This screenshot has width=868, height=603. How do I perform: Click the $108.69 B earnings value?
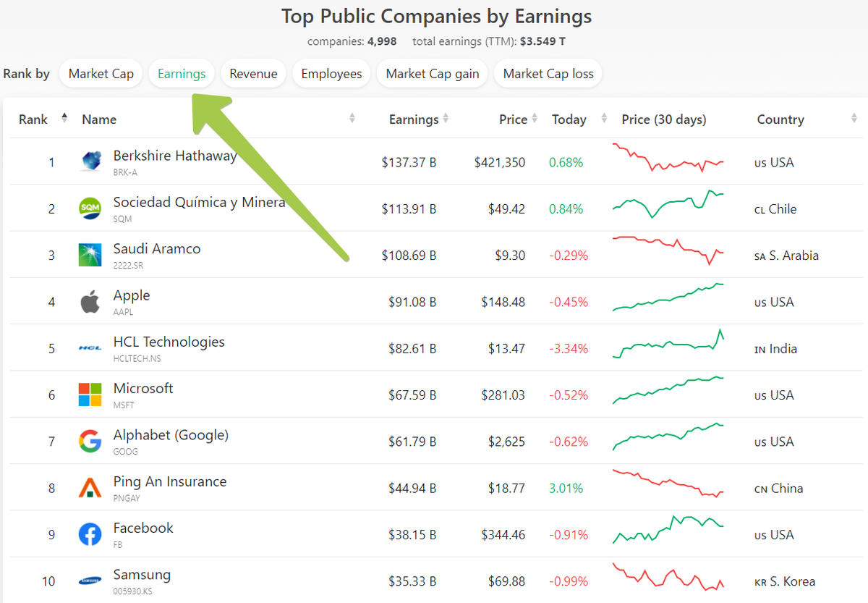click(x=409, y=255)
